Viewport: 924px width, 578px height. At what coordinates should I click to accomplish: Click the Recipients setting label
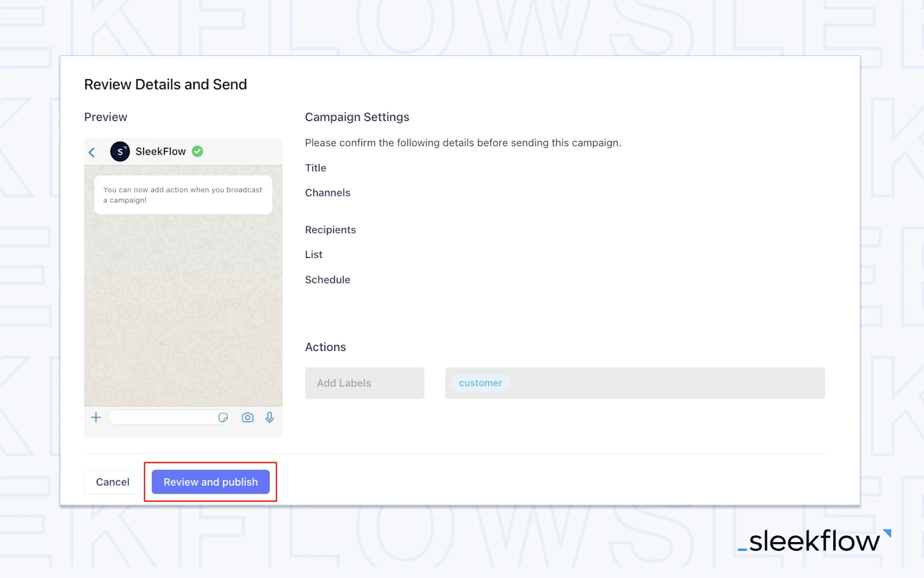click(330, 230)
